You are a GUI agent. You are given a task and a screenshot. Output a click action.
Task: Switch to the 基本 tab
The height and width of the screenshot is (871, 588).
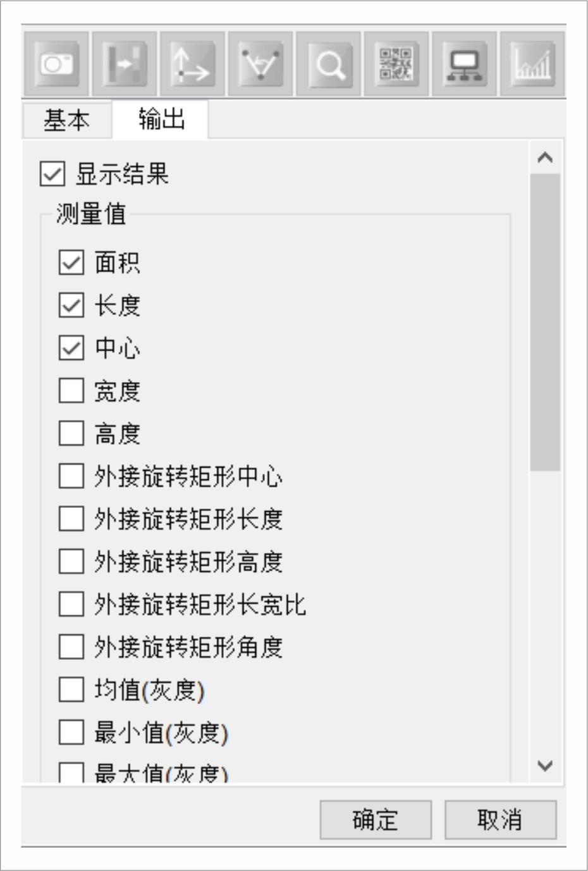click(67, 120)
